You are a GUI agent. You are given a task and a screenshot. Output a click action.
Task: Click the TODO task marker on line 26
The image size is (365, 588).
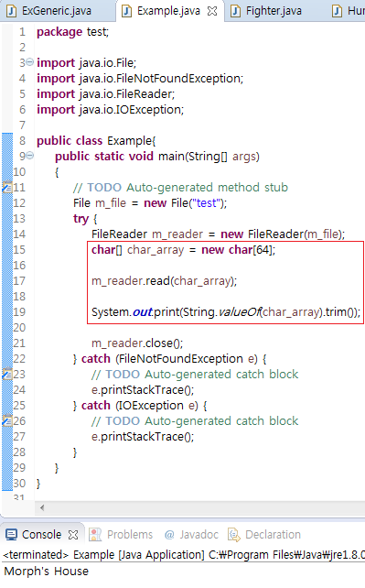pyautogui.click(x=7, y=420)
